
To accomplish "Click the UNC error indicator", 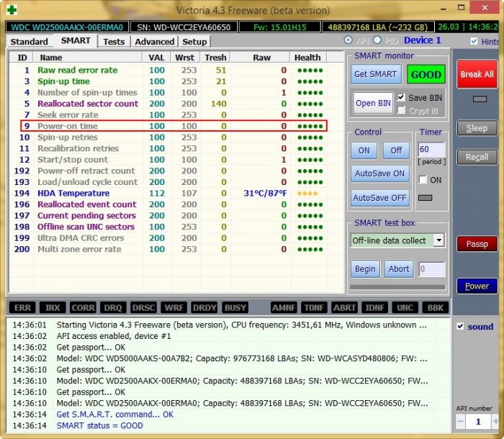I will pyautogui.click(x=405, y=307).
